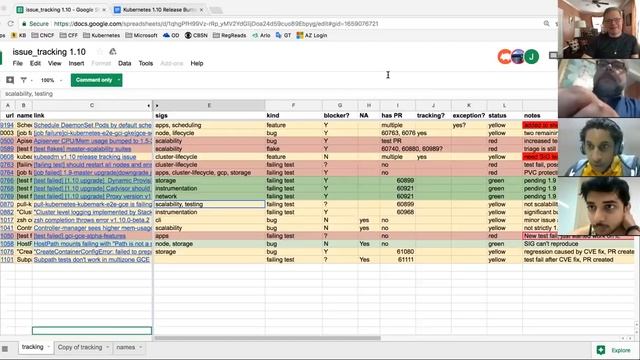Image resolution: width=640 pixels, height=360 pixels.
Task: Open the CBSN bookmark
Action: click(196, 36)
